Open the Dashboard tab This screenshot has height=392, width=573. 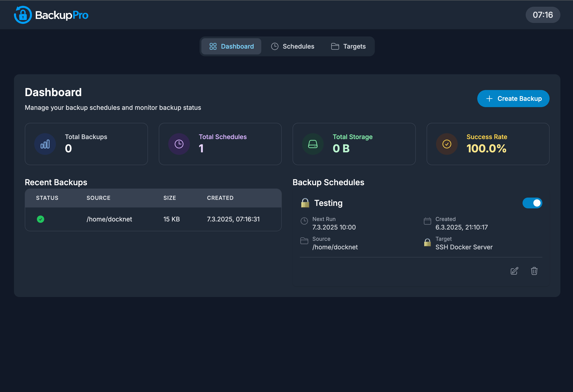[231, 46]
